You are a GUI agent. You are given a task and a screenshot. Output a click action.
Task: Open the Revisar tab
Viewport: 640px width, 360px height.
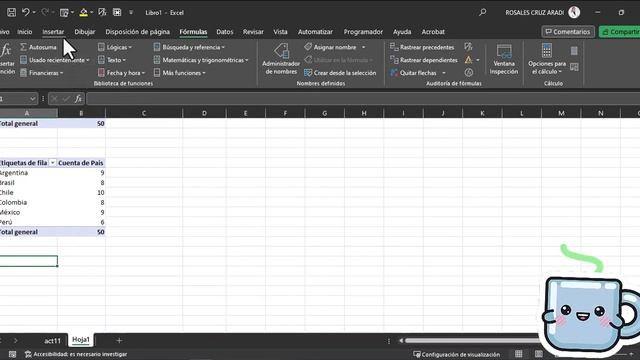click(x=253, y=32)
